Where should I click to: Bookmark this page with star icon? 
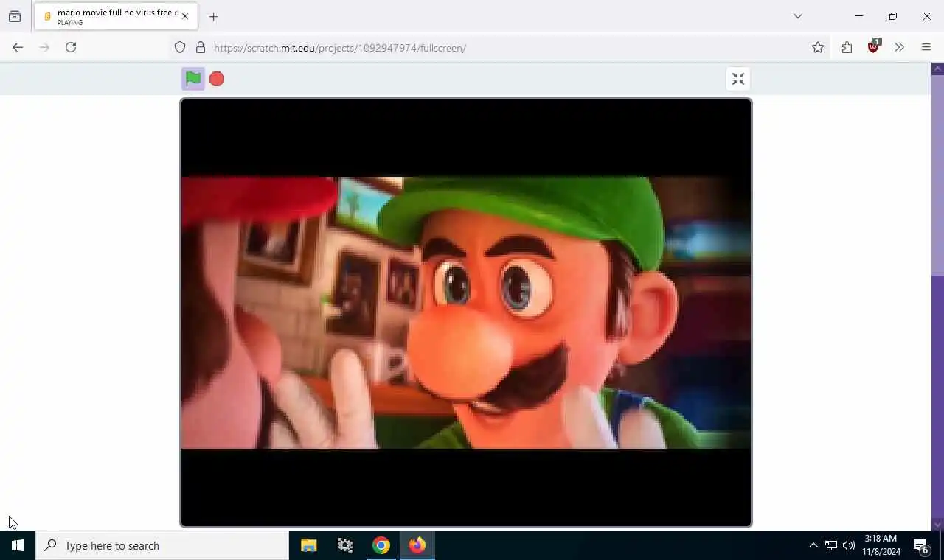818,48
